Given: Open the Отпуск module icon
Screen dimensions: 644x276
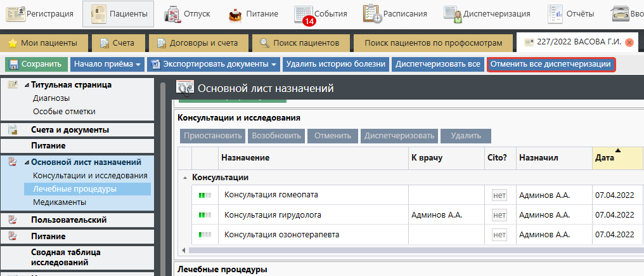Looking at the screenshot, I should 172,13.
